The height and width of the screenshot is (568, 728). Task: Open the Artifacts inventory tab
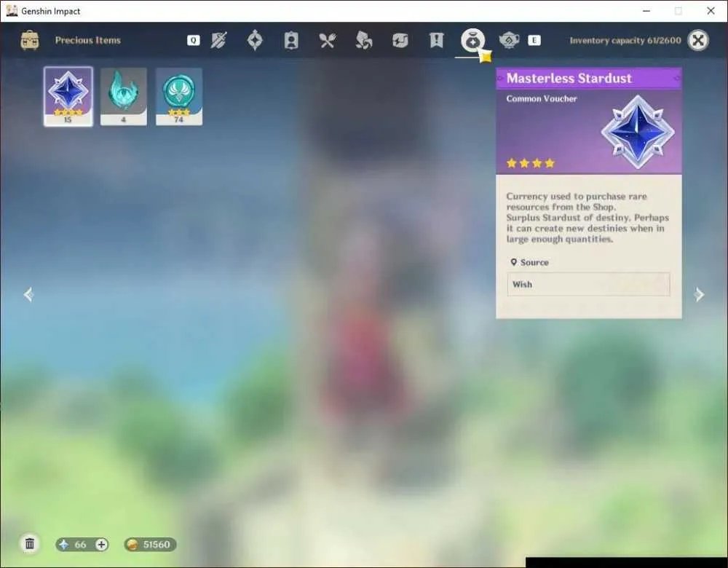(x=255, y=40)
